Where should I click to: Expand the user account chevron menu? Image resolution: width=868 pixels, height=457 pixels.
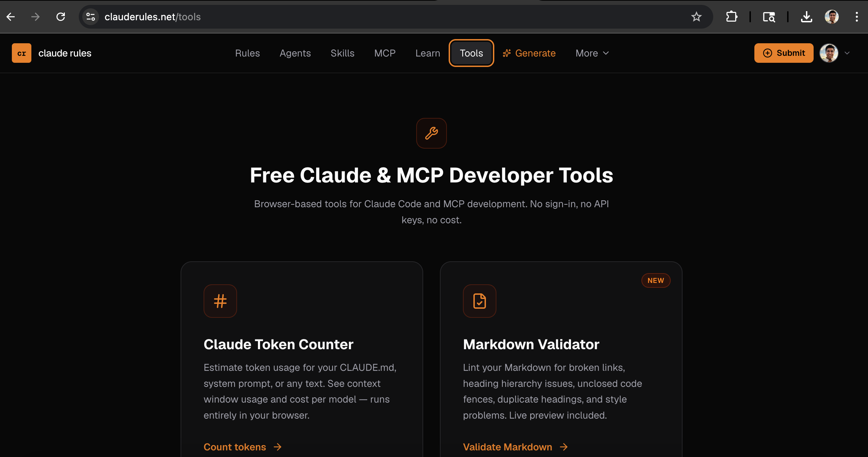coord(847,53)
